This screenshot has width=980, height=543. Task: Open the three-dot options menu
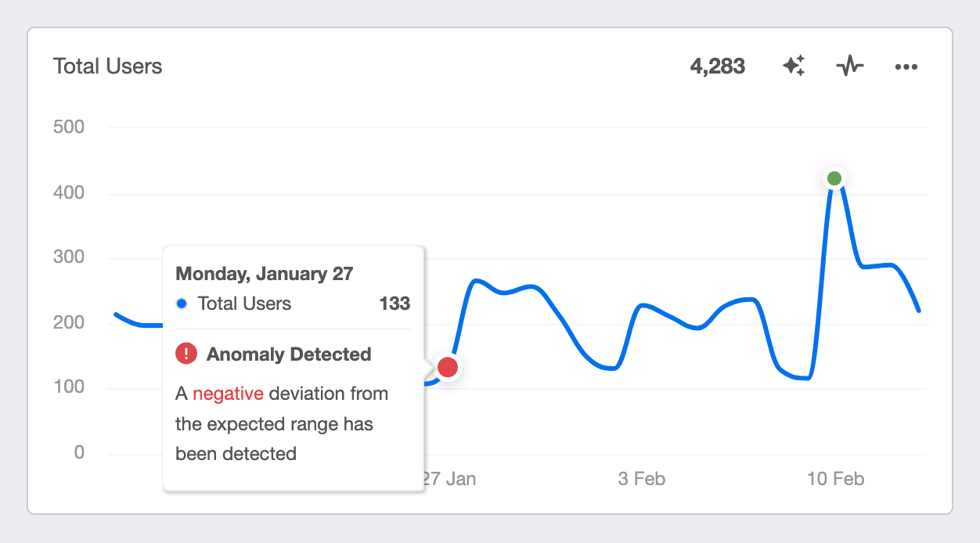tap(906, 67)
